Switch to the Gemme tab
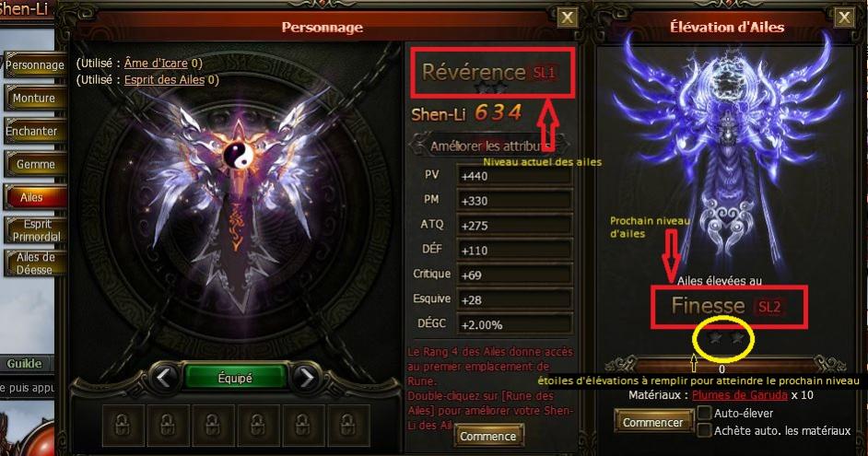 35,164
